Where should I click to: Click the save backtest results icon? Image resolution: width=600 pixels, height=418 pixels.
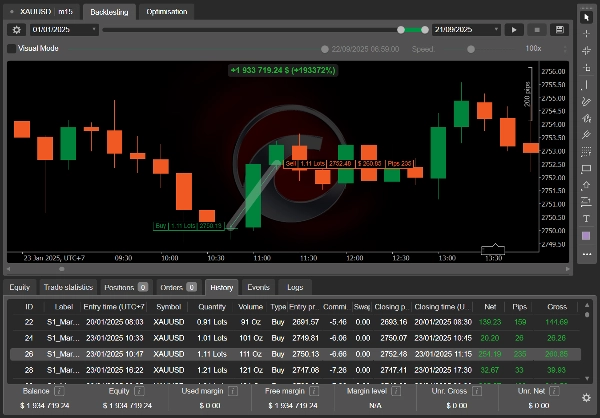coord(559,29)
